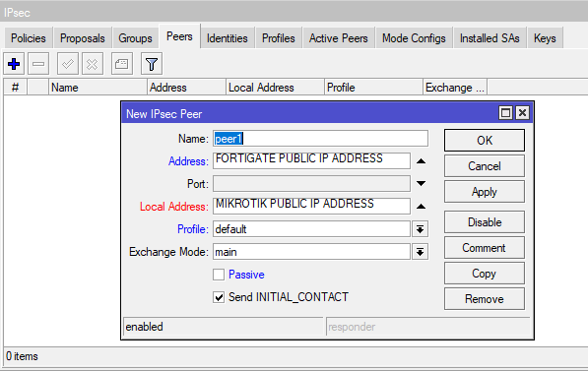Click the disable cross toolbar icon
The height and width of the screenshot is (371, 588).
coord(93,64)
